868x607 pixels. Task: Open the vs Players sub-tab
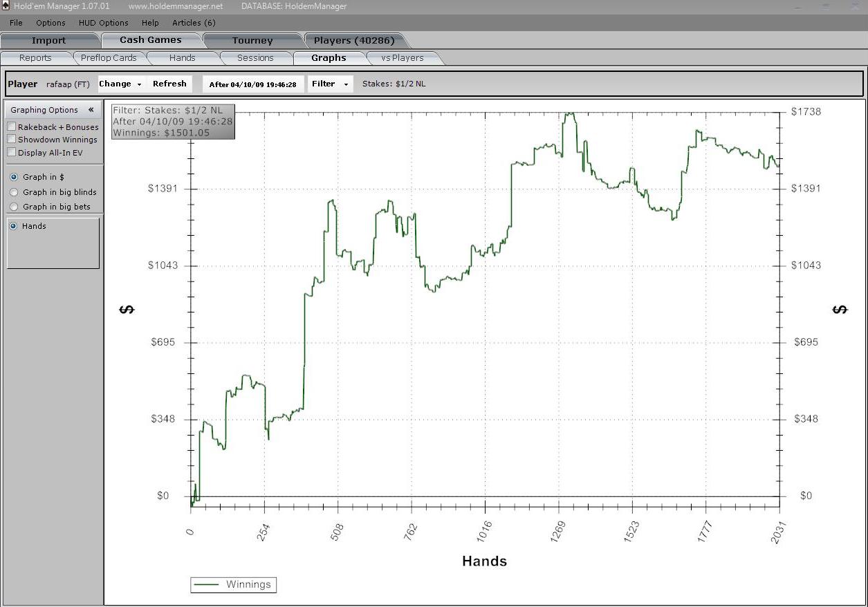pyautogui.click(x=403, y=57)
